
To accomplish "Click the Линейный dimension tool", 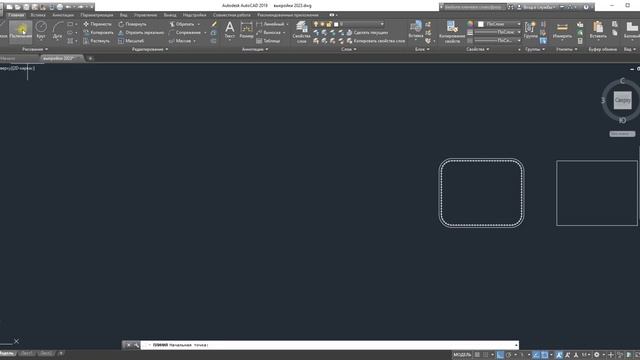I will pyautogui.click(x=270, y=24).
